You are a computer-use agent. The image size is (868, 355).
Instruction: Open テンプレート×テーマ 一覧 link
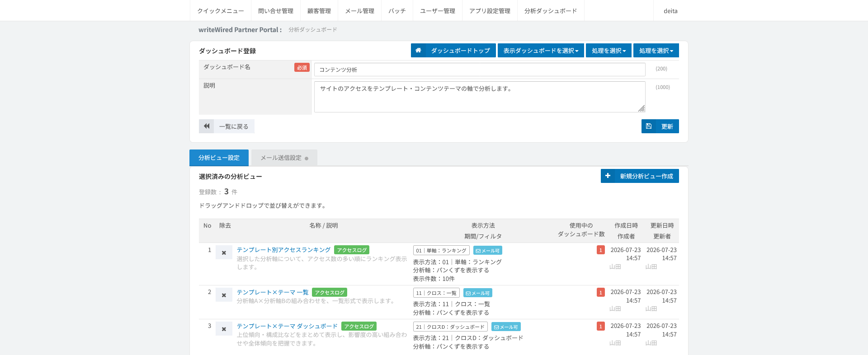coord(273,292)
